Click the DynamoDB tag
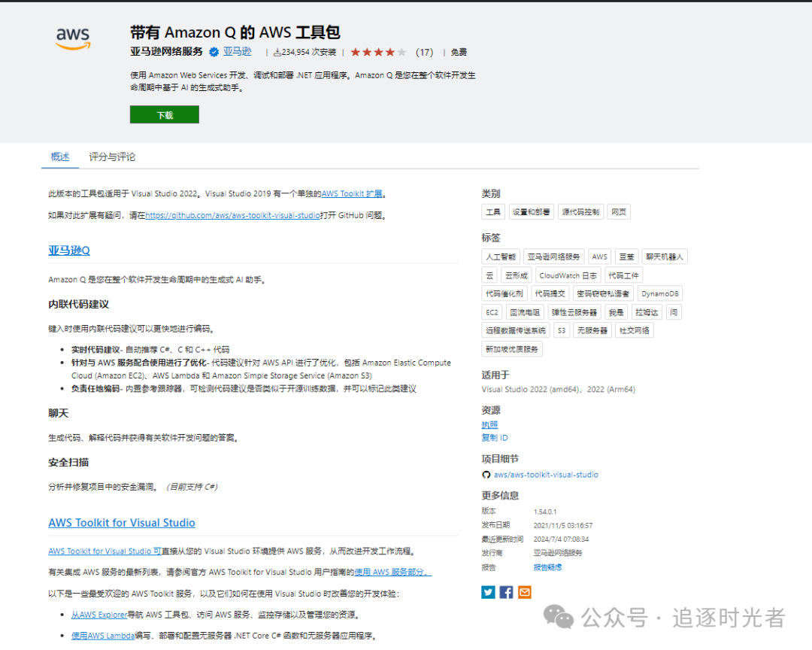The image size is (812, 650). tap(660, 293)
